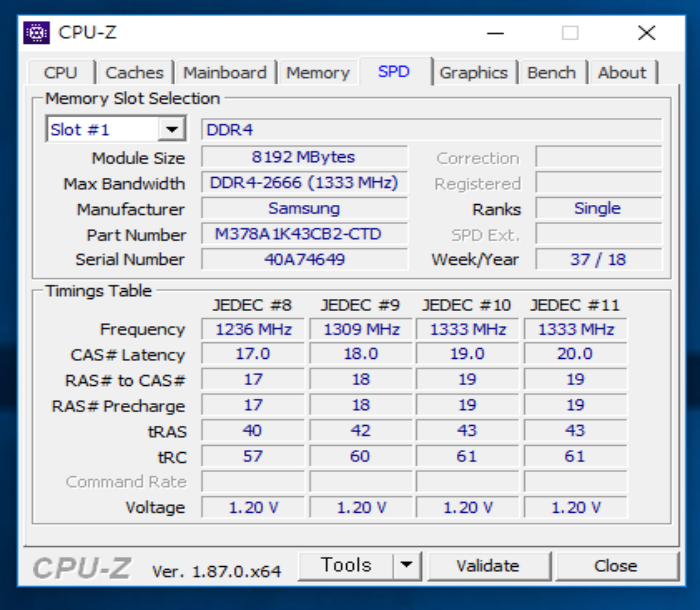
Task: Click the DDR4 memory type field
Action: (x=431, y=129)
